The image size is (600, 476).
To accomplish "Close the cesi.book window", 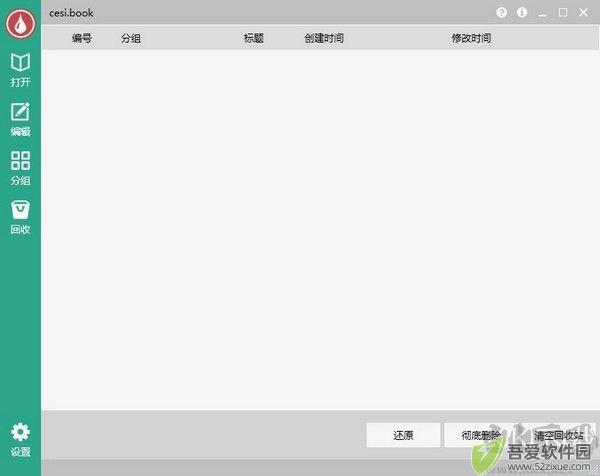I will pyautogui.click(x=583, y=13).
